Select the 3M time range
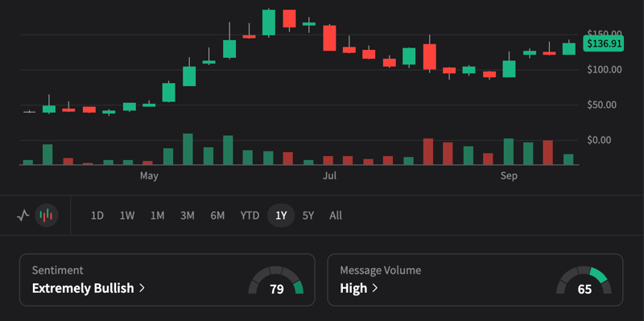644x321 pixels. [188, 216]
